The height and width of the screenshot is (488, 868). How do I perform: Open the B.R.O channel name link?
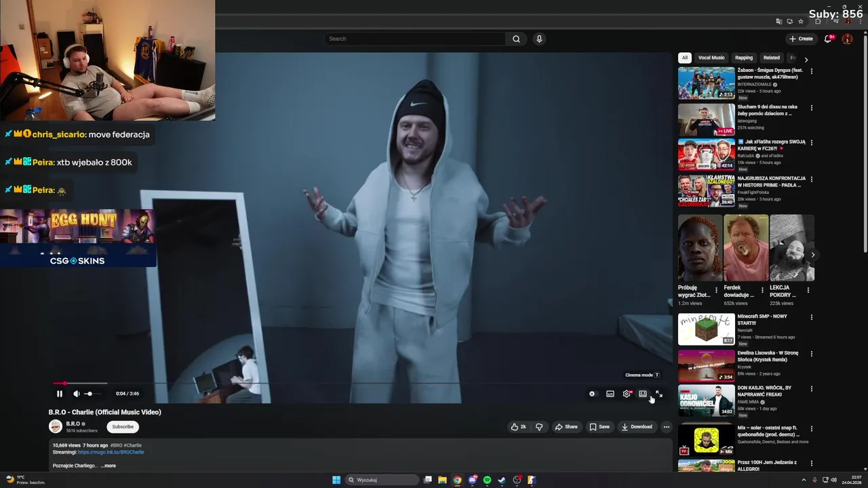73,424
